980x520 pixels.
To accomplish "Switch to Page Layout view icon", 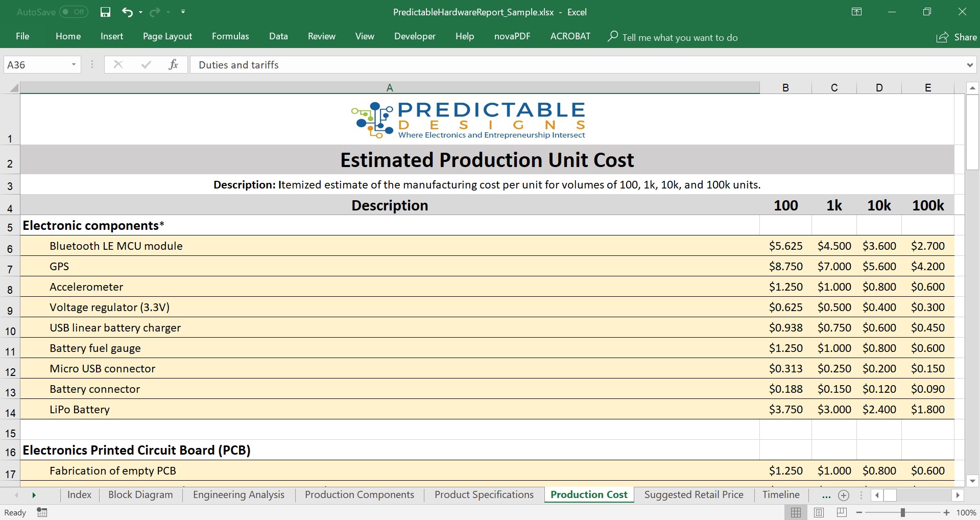I will click(819, 512).
